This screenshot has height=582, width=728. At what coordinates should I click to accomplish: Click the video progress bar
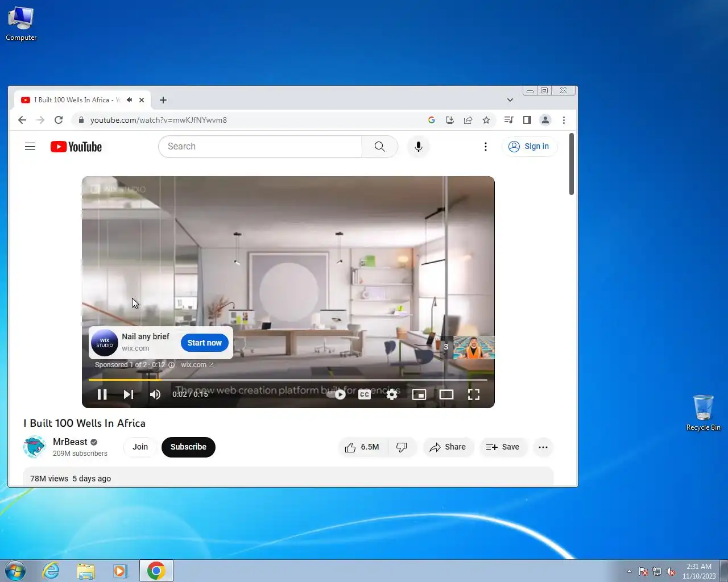click(x=288, y=379)
